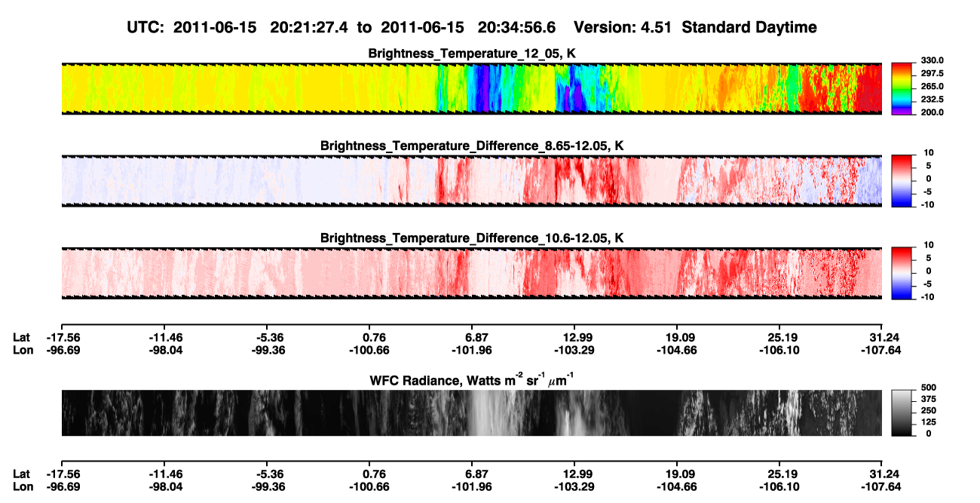This screenshot has height=503, width=980.
Task: Select the 10.6-12.05 temperature difference image strip
Action: pyautogui.click(x=471, y=273)
